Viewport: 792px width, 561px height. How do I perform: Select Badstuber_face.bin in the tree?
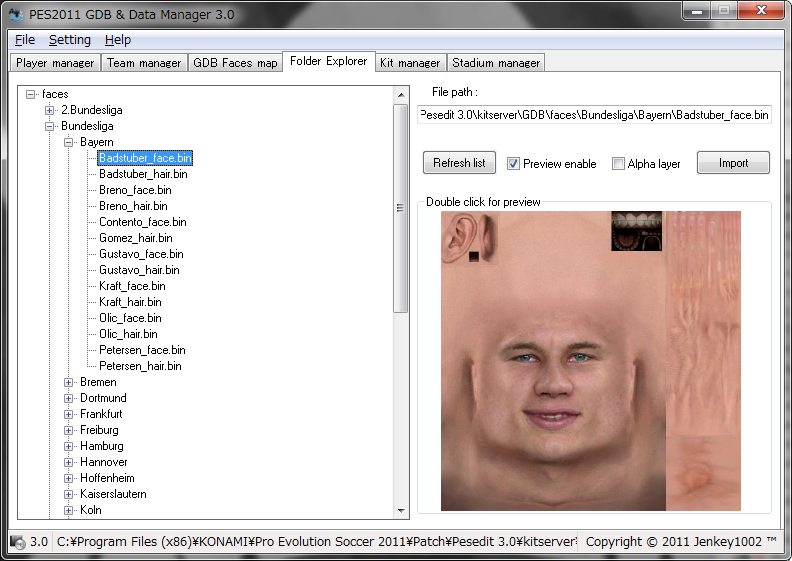pyautogui.click(x=145, y=158)
